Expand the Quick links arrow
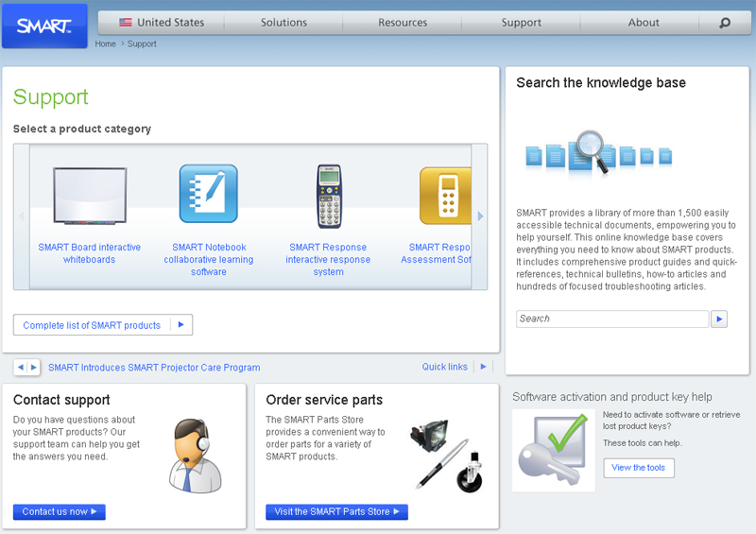 (483, 367)
